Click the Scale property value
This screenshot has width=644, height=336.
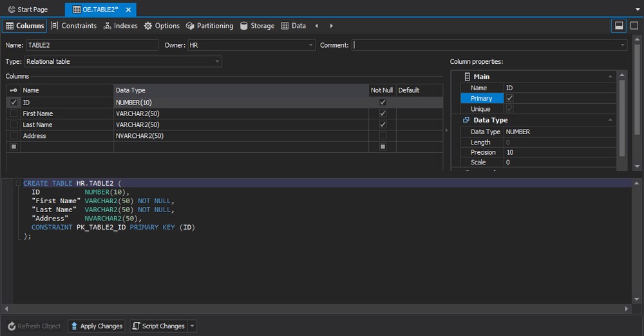[x=560, y=162]
